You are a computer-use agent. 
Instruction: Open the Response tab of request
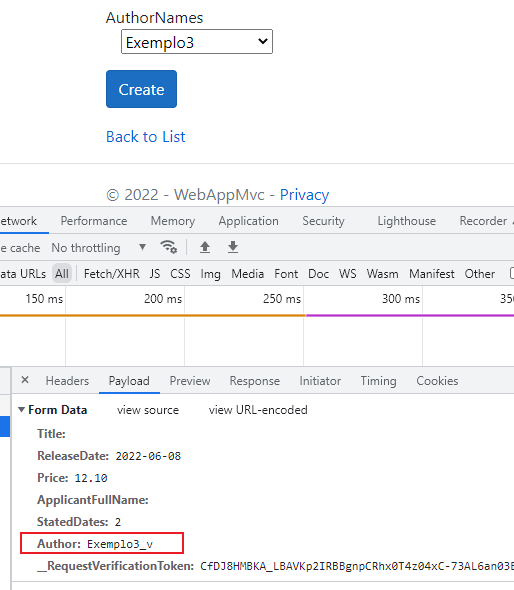[255, 381]
